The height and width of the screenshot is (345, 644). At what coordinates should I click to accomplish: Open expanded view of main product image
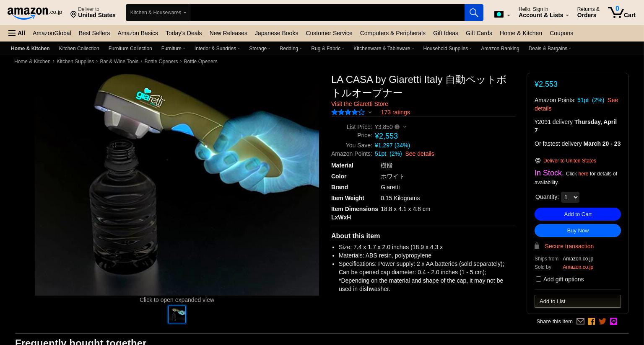point(177,184)
